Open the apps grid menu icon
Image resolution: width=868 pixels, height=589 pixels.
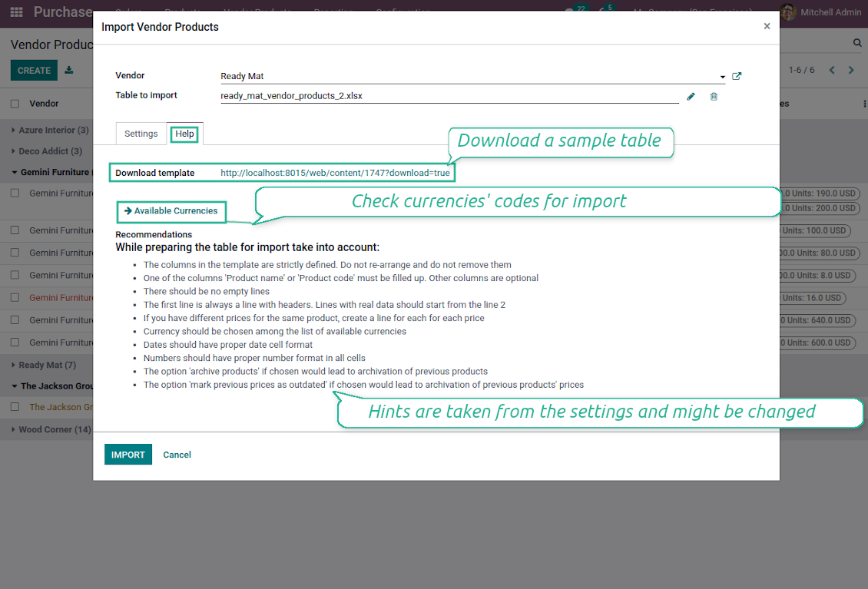click(16, 12)
